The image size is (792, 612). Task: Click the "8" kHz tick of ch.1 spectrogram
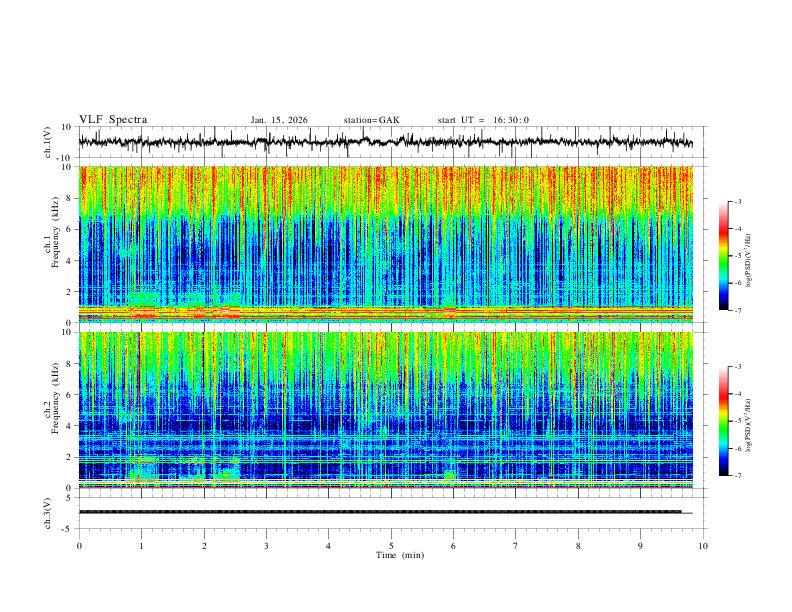point(69,198)
